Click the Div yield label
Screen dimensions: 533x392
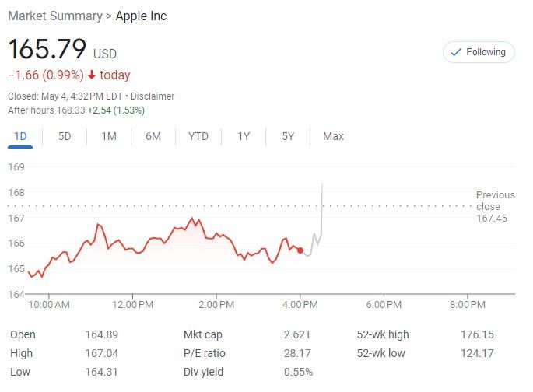click(x=203, y=373)
